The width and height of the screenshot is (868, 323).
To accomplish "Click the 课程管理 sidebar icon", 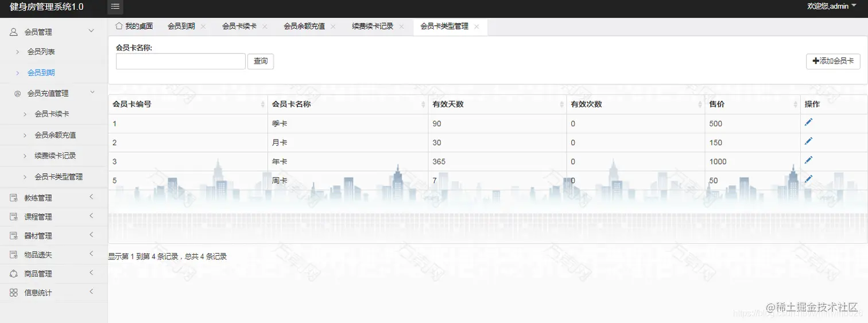I will [14, 217].
